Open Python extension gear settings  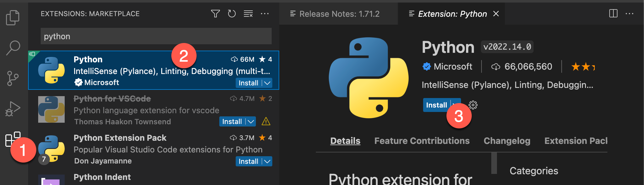pos(473,105)
